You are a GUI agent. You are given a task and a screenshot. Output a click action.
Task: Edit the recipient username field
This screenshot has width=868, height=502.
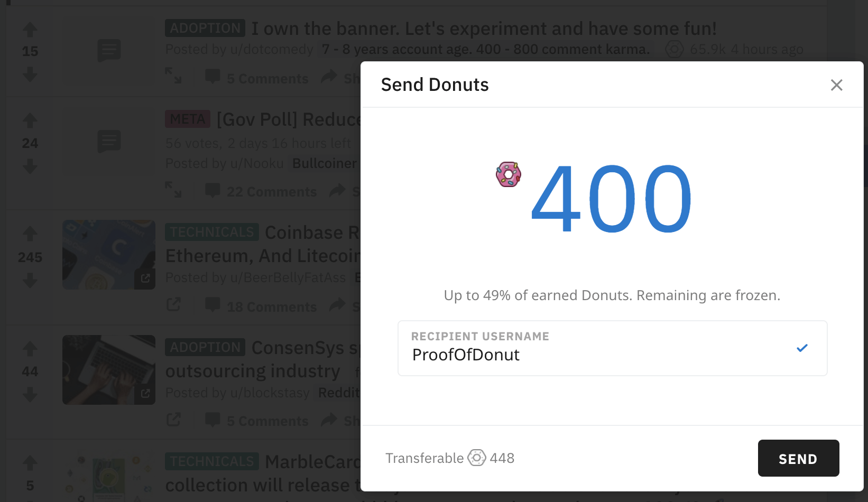pos(612,348)
